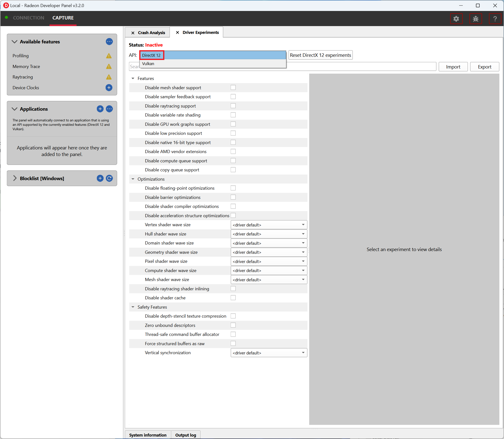Screen dimensions: 504x439
Task: Collapse the Features tree section
Action: click(x=133, y=78)
